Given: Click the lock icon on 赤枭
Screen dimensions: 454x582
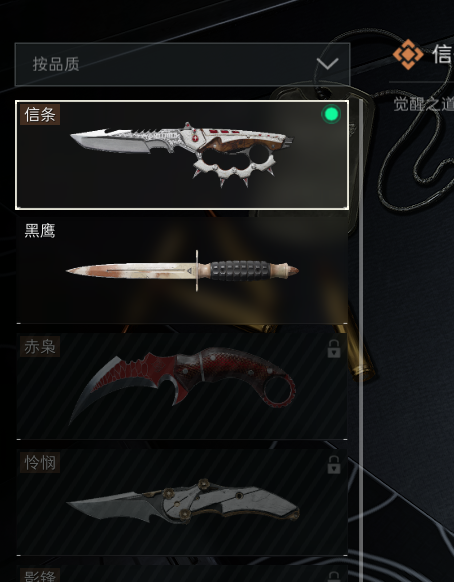Looking at the screenshot, I should click(x=334, y=349).
